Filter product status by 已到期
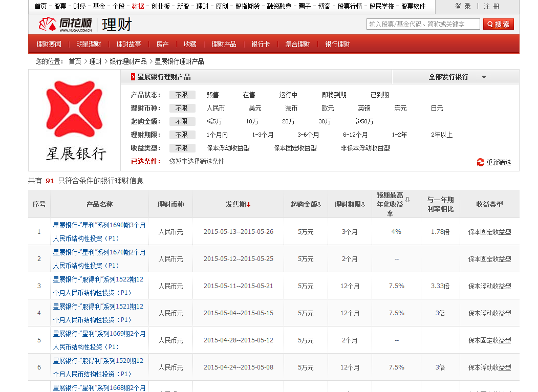Image resolution: width=538 pixels, height=392 pixels. tap(379, 95)
